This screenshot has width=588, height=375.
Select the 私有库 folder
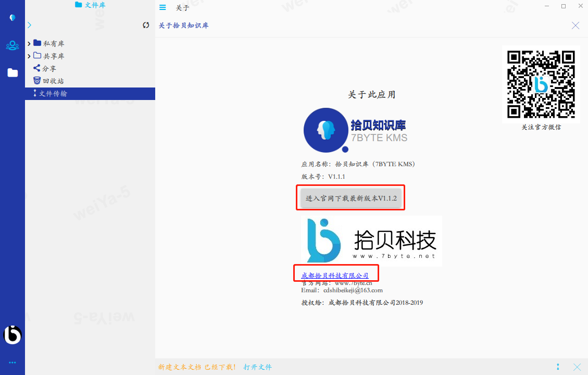[x=49, y=44]
